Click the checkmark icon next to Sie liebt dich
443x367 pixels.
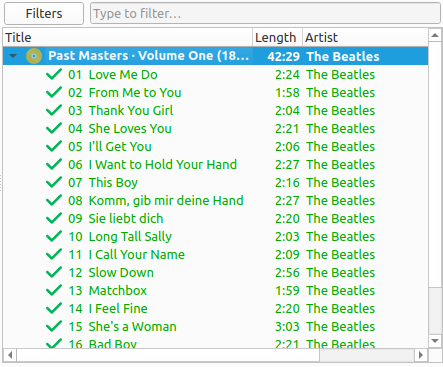pyautogui.click(x=54, y=218)
